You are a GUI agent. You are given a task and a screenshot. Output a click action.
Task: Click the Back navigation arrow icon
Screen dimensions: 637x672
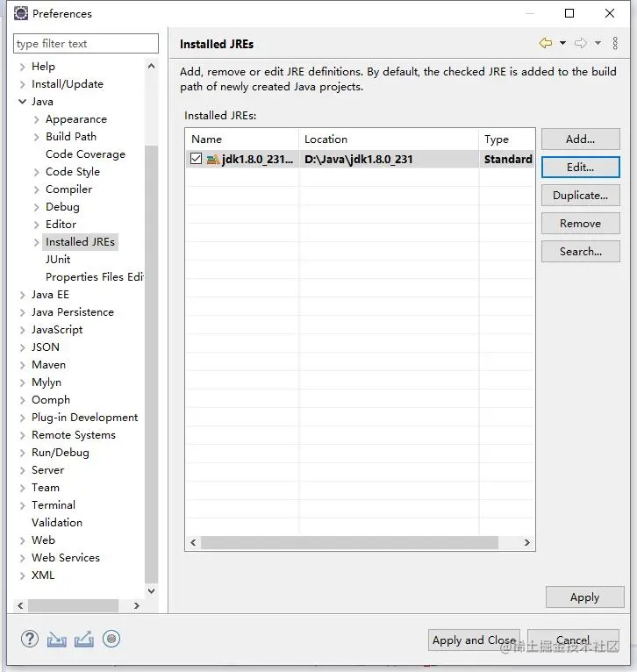tap(545, 43)
